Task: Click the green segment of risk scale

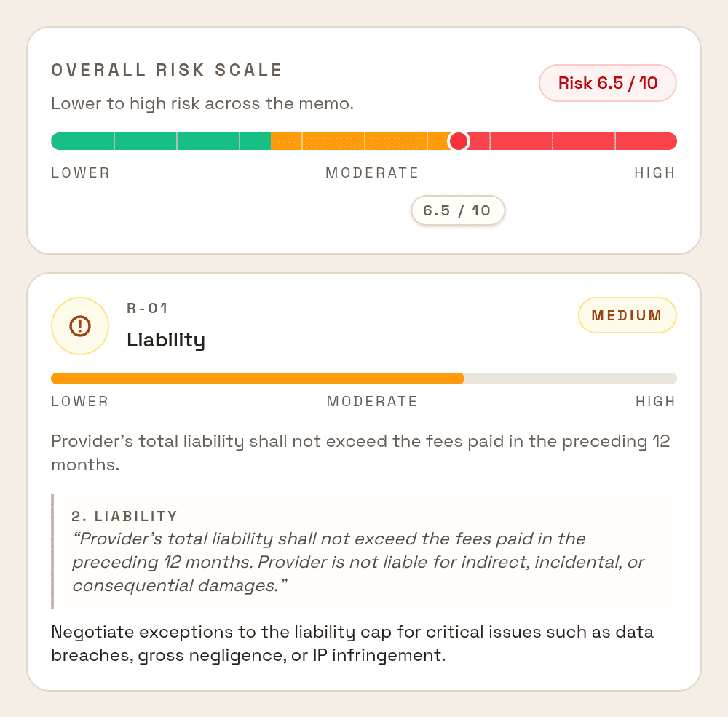Action: pos(161,141)
